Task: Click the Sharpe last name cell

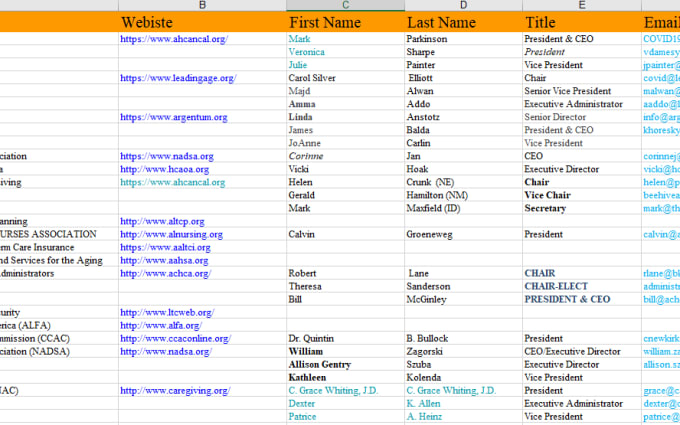Action: [x=464, y=52]
